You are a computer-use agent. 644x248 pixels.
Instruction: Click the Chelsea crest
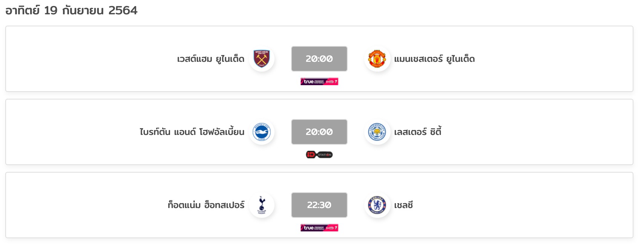pyautogui.click(x=377, y=205)
